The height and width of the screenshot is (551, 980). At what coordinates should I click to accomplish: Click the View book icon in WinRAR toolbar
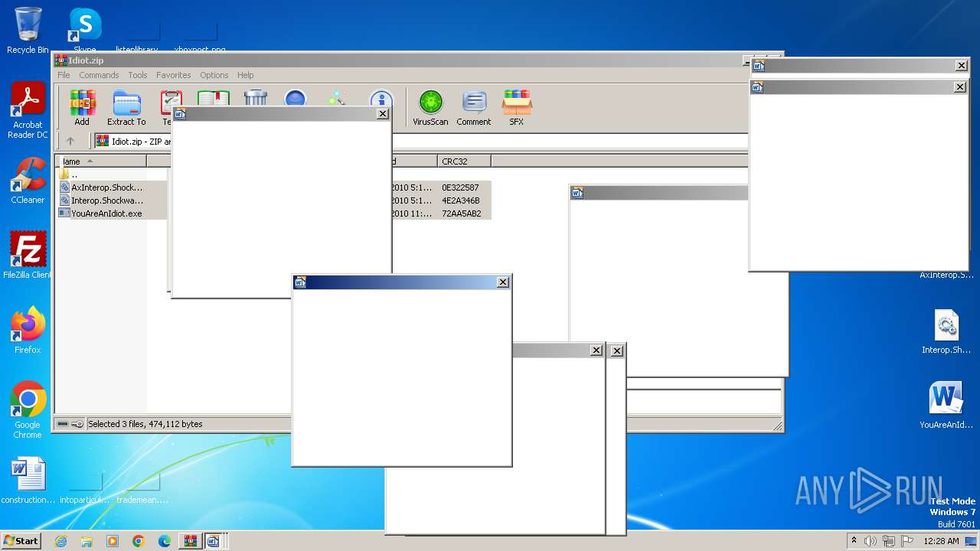point(214,98)
